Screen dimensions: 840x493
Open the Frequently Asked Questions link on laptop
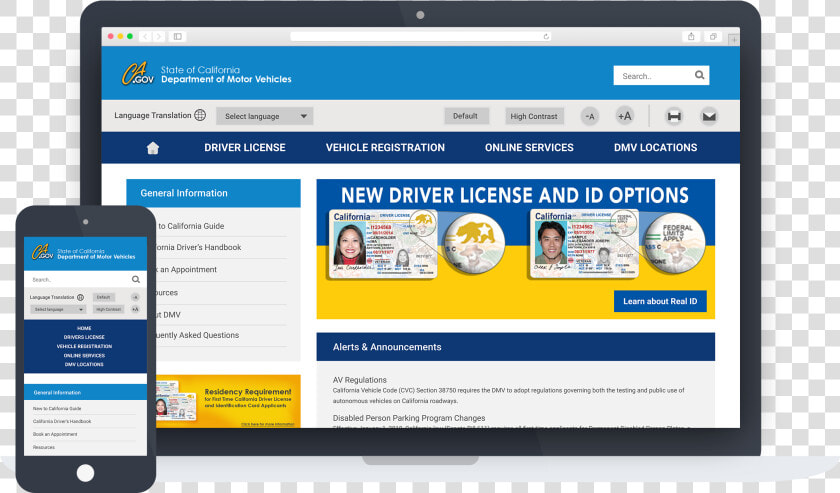click(x=198, y=335)
